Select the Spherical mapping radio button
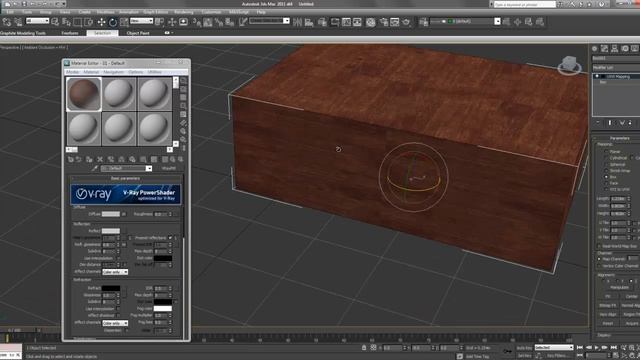 point(606,164)
